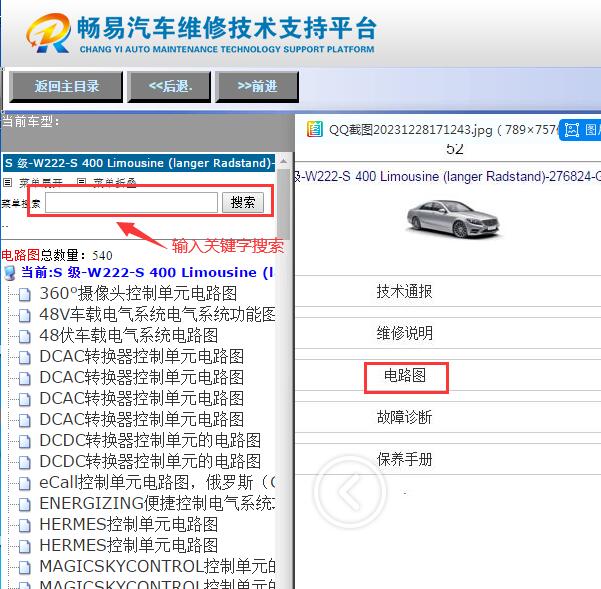
Task: Open the 技术通报 section
Action: (404, 292)
